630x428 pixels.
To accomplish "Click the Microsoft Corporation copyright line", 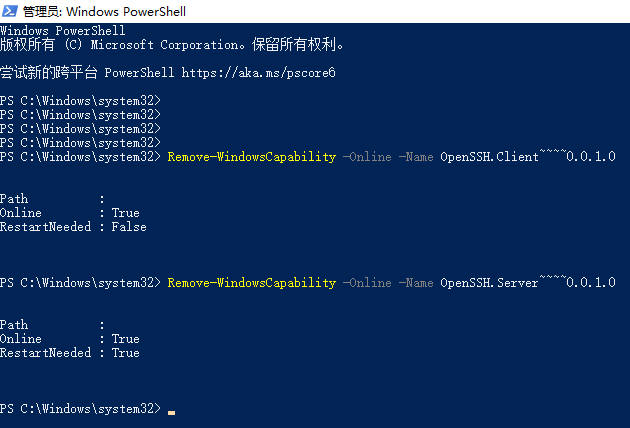I will pos(172,45).
